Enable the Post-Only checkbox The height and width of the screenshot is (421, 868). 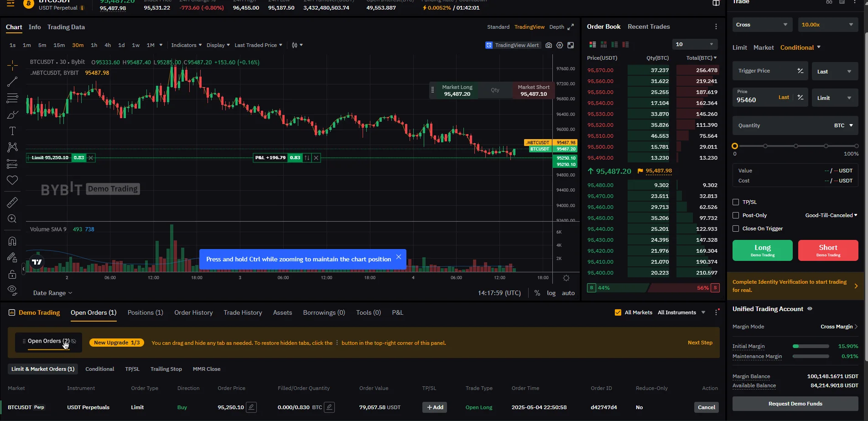pos(736,215)
